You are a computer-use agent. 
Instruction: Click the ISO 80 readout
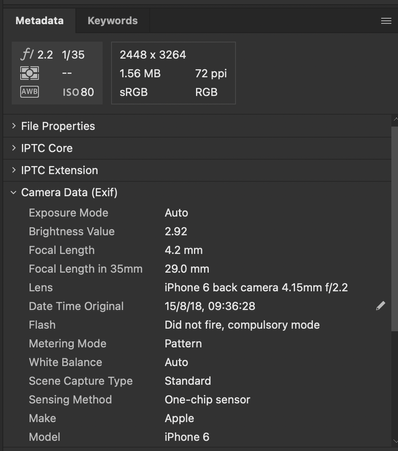tap(78, 92)
